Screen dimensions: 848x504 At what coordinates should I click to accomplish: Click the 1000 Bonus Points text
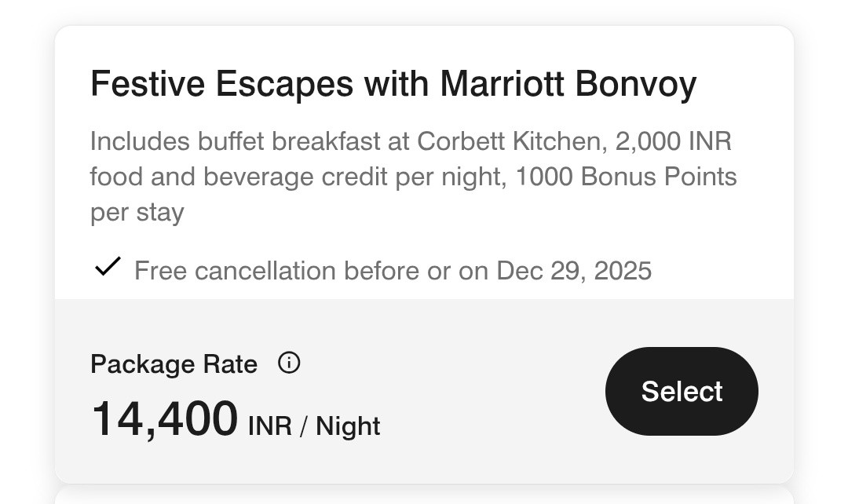[x=626, y=177]
